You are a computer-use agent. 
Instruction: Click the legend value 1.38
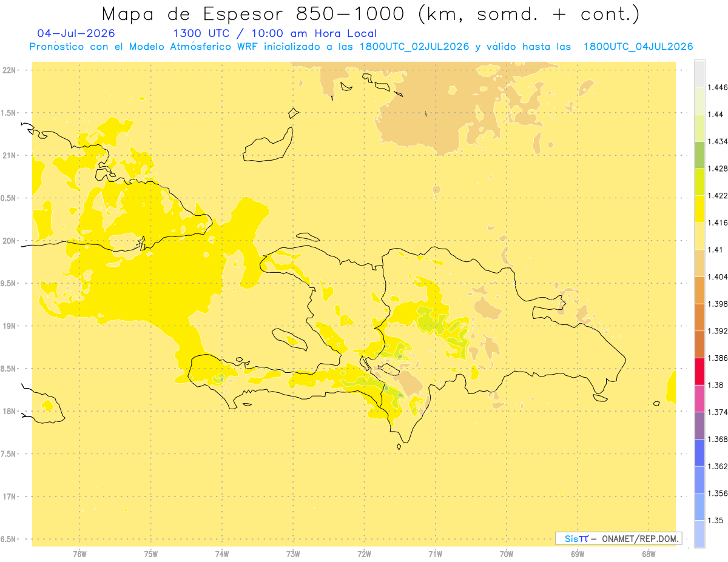point(715,385)
